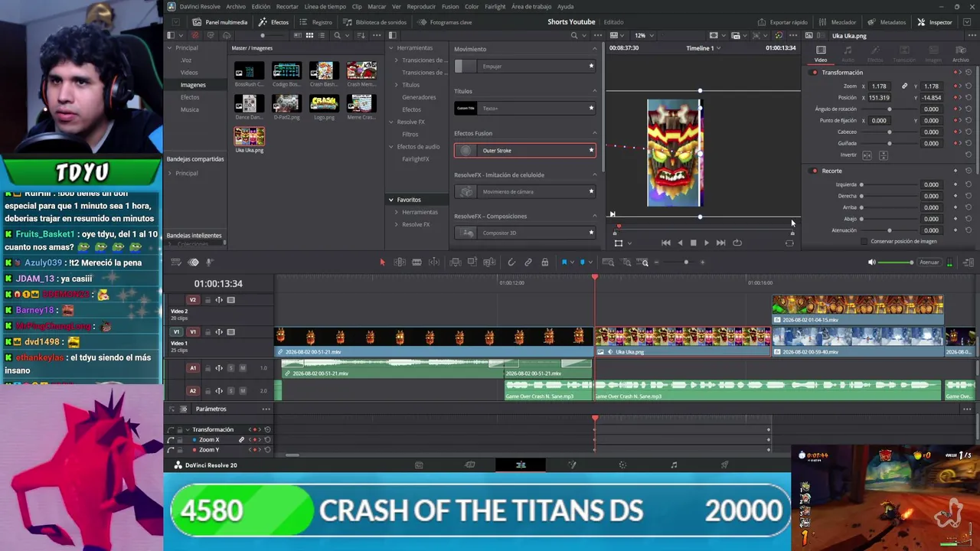Lock video track V2
Image resolution: width=980 pixels, height=551 pixels.
coord(207,300)
